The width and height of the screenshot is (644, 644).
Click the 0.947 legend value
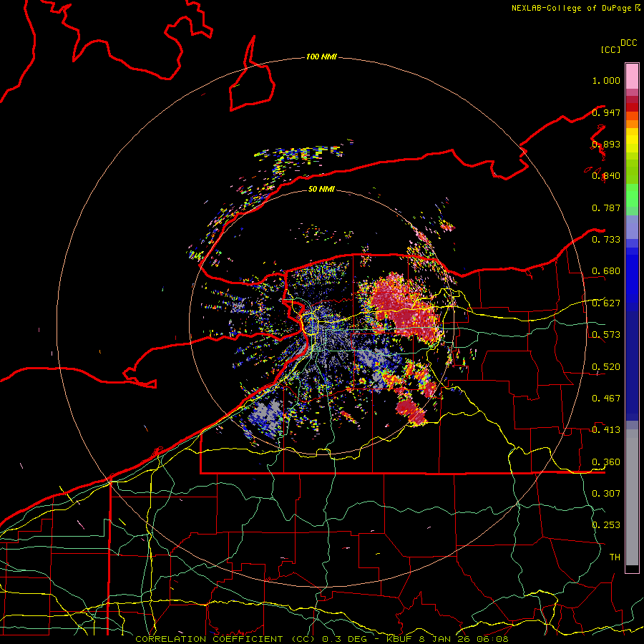(606, 112)
